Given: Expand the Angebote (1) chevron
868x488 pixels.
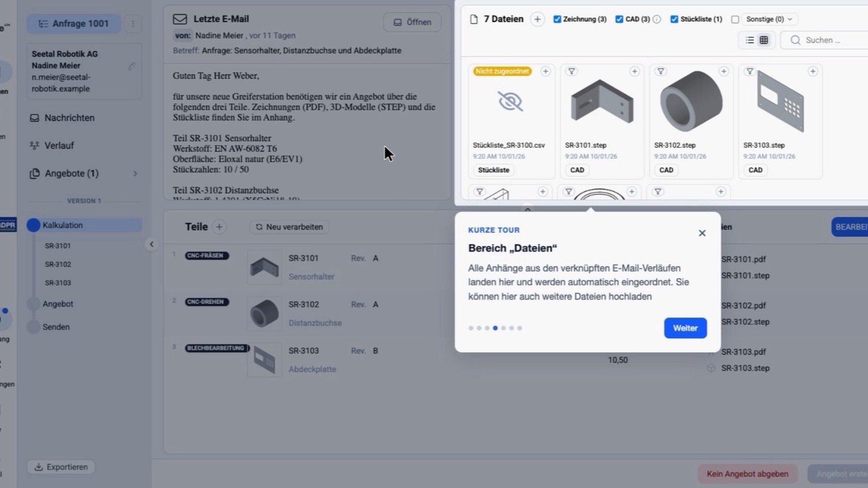Looking at the screenshot, I should pos(135,174).
